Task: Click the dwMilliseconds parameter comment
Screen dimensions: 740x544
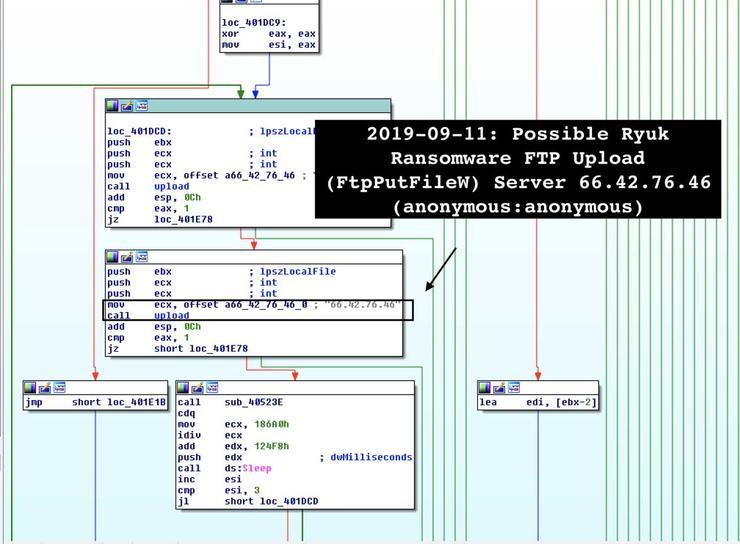Action: coord(365,457)
